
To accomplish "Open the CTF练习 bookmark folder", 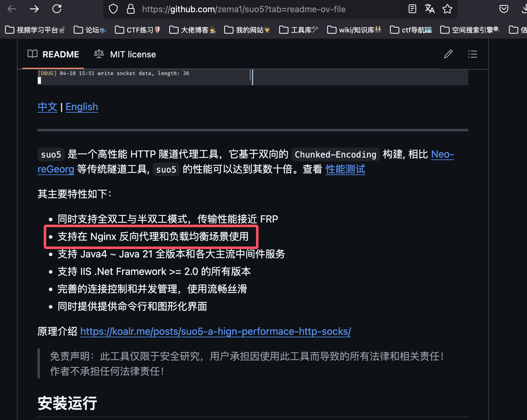I will click(137, 30).
